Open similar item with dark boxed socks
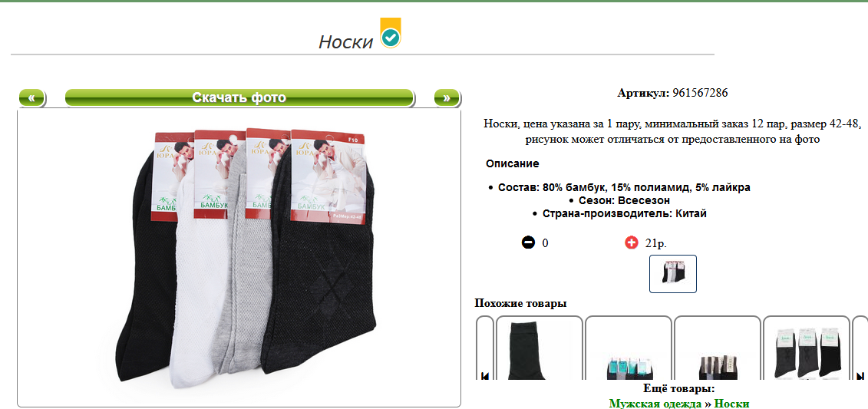The image size is (868, 409). tap(718, 348)
